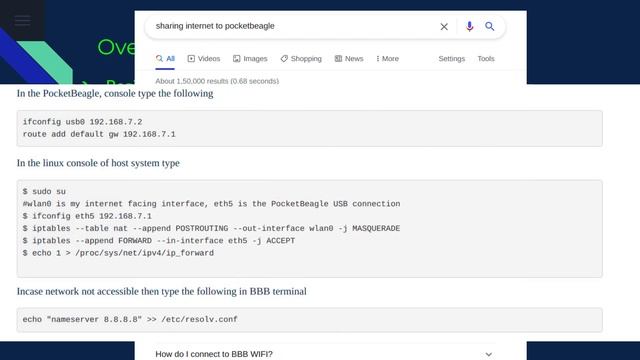Open the hamburger menu icon

click(x=22, y=20)
